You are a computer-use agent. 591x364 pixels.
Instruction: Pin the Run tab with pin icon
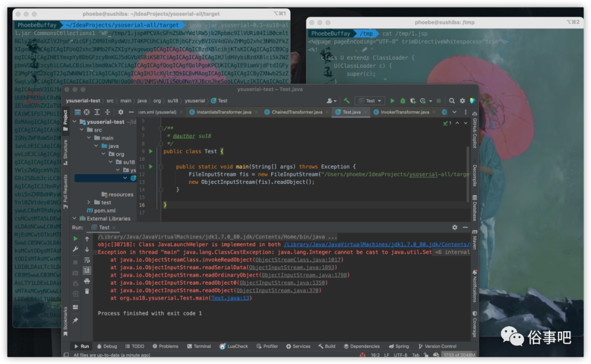76,320
